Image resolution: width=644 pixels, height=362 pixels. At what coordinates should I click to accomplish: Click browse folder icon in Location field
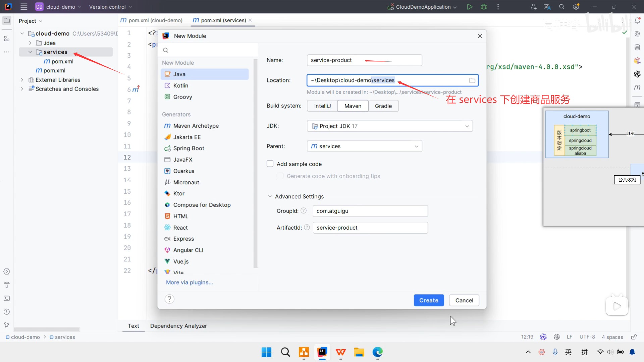[472, 80]
